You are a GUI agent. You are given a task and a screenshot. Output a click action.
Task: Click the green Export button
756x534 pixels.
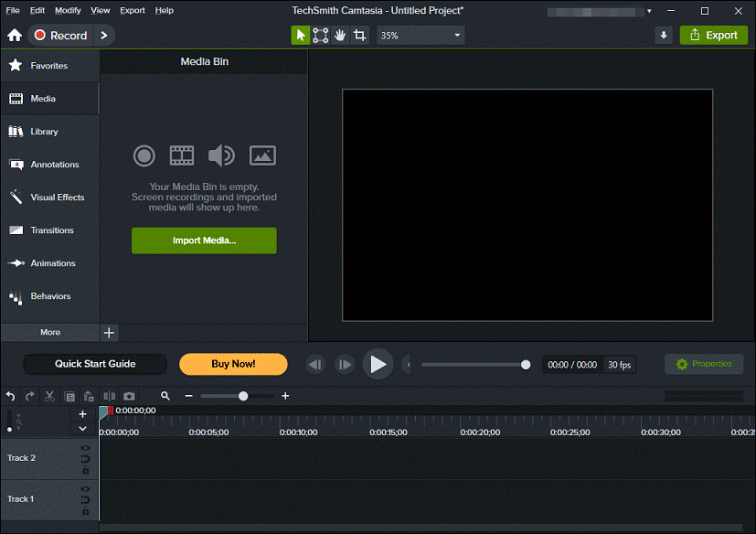pos(714,36)
